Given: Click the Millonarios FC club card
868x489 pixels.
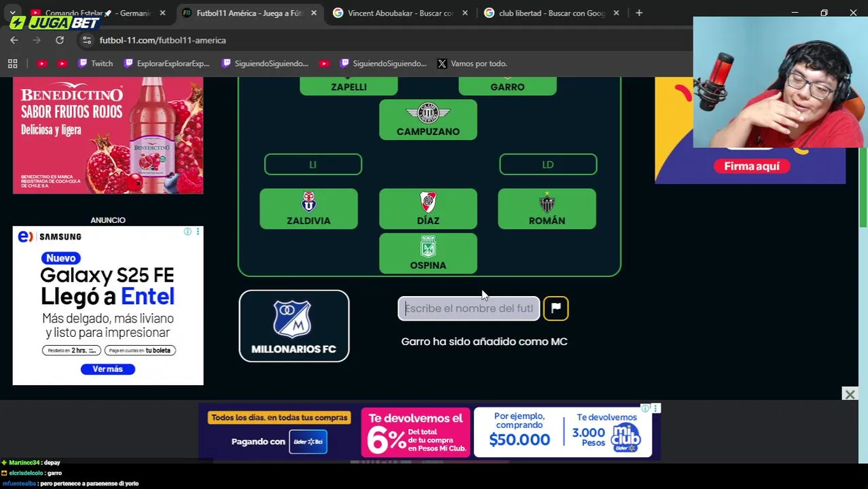Looking at the screenshot, I should coord(294,326).
